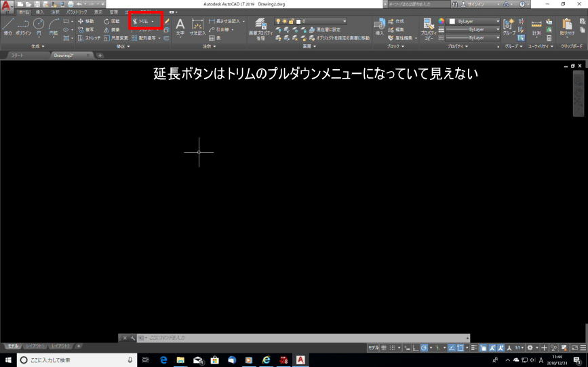Toggle polar tracking in status bar

click(x=424, y=348)
